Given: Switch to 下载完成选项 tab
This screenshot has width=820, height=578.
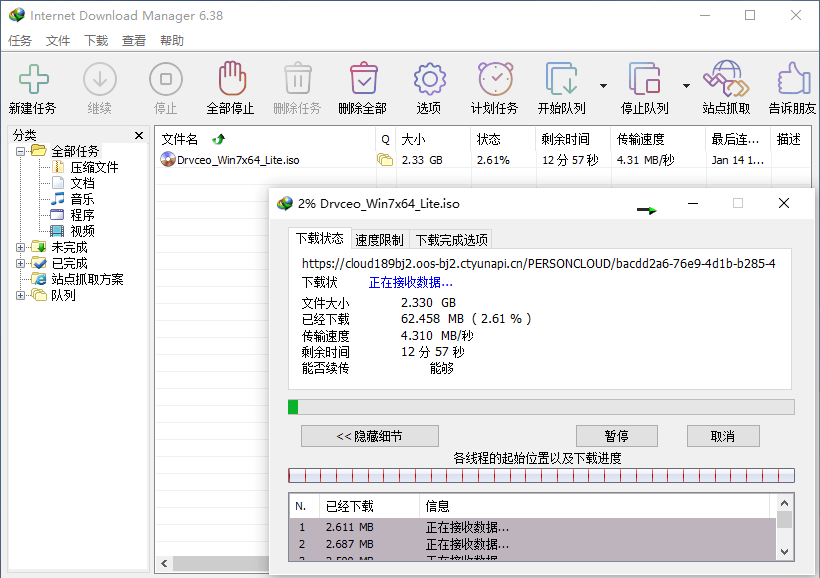Looking at the screenshot, I should pyautogui.click(x=451, y=240).
